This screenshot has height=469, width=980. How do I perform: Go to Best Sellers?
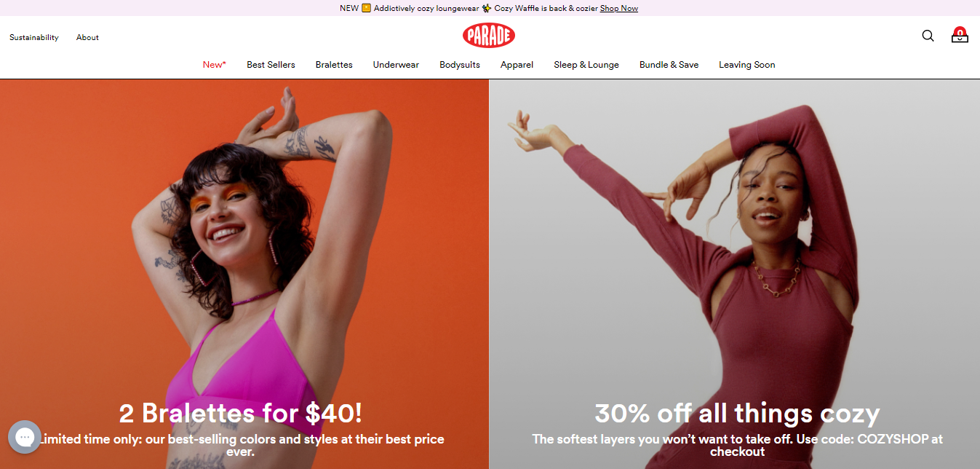click(271, 65)
